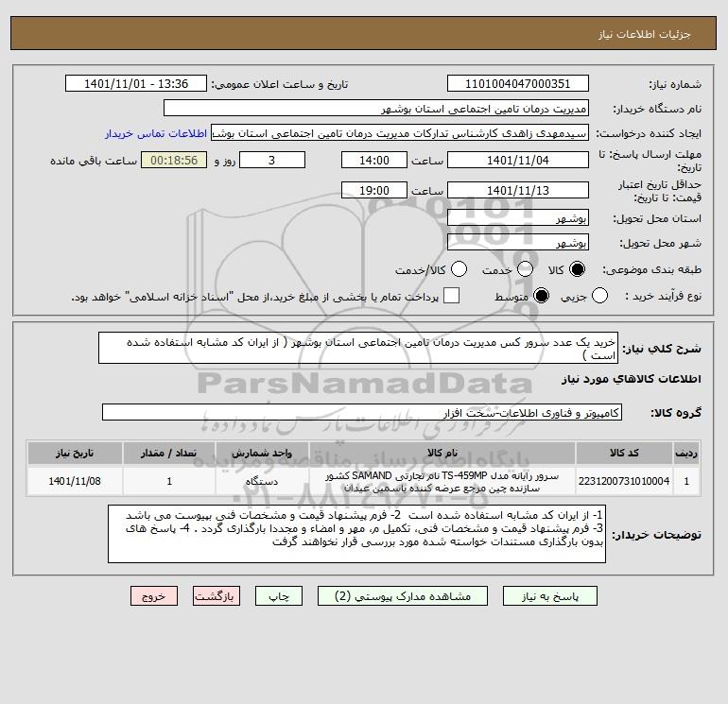Viewport: 728px width, 704px height.
Task: Click the goods code cell 2231200731010004
Action: 624,481
